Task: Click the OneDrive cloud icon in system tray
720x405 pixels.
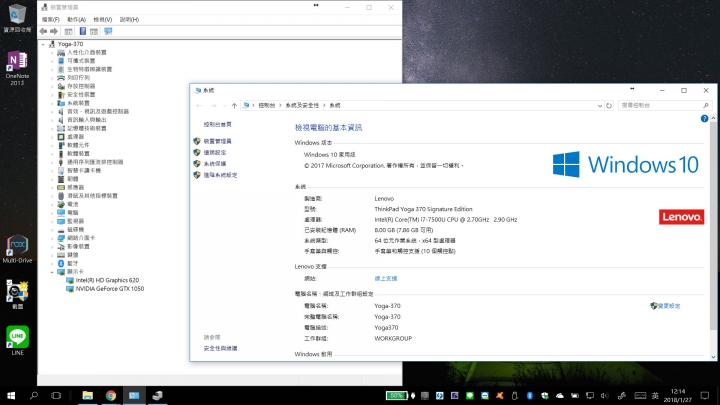Action: tap(560, 395)
